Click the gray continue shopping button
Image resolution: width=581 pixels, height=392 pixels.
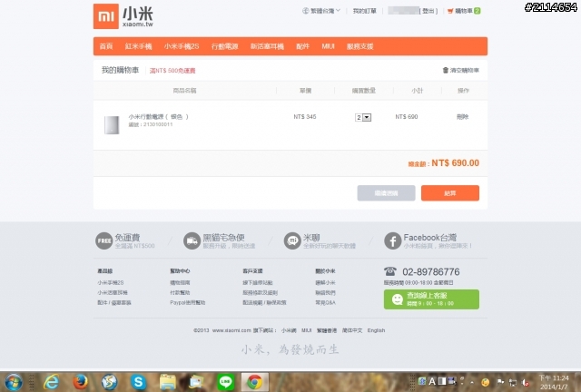pyautogui.click(x=386, y=193)
